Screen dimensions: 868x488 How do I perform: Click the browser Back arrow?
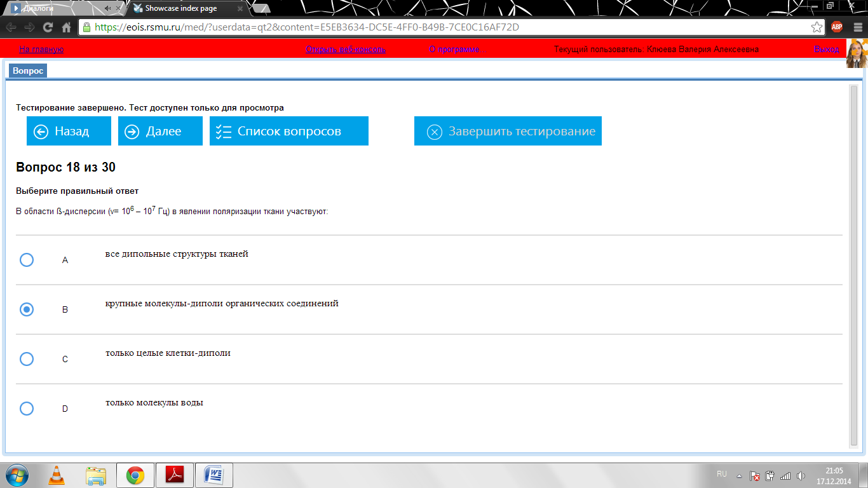click(11, 27)
